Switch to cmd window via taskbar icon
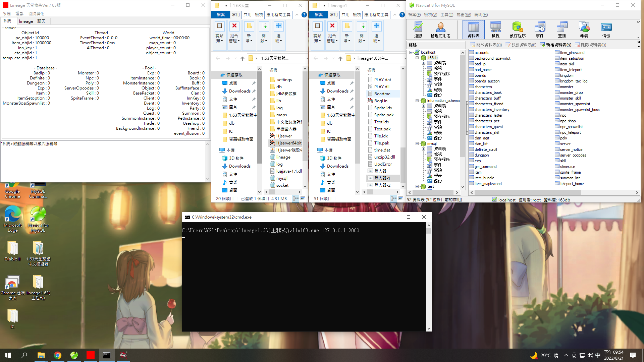The height and width of the screenshot is (362, 644). point(107,355)
